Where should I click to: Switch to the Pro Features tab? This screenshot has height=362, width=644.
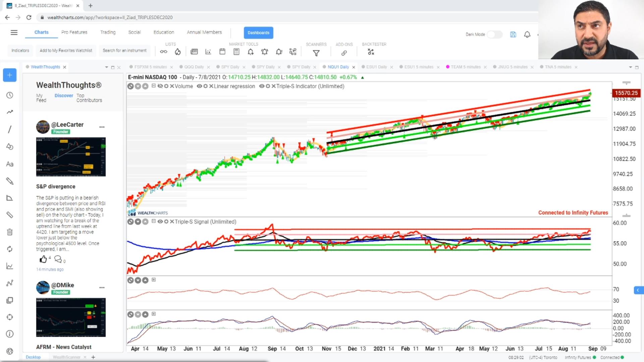pos(74,32)
